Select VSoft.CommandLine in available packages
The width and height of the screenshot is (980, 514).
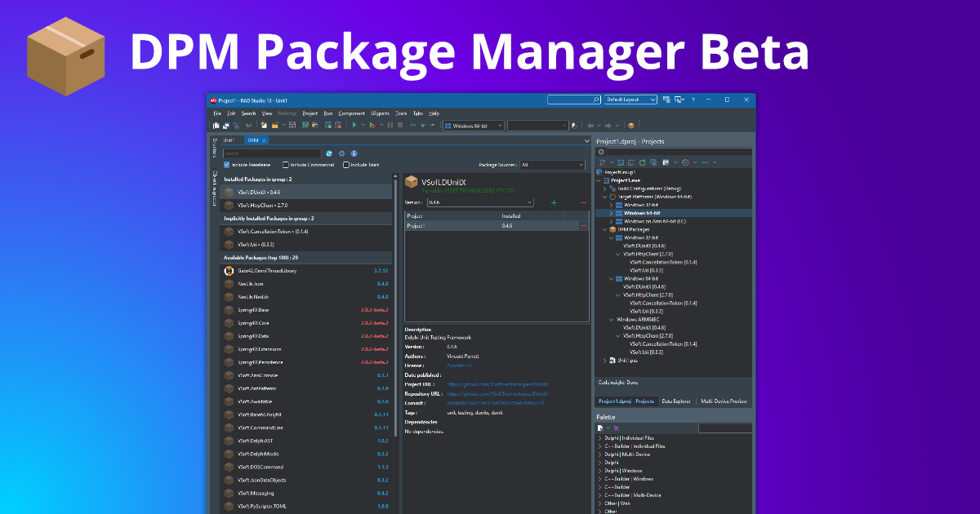click(308, 428)
